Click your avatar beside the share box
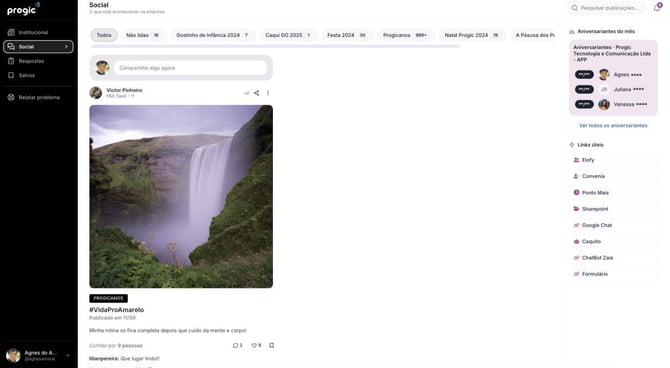Image resolution: width=670 pixels, height=368 pixels. click(102, 68)
